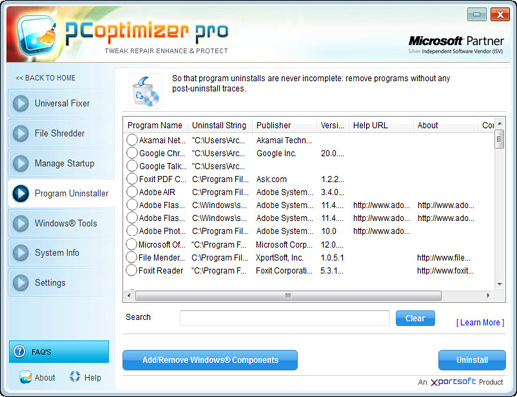Image resolution: width=517 pixels, height=397 pixels.
Task: Sort by Help URL column header
Action: 381,125
